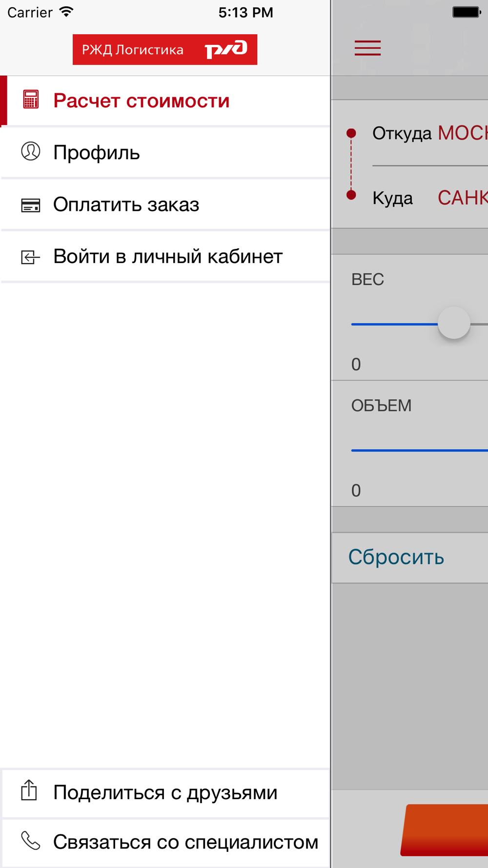Select Оплатить заказ from the menu

pyautogui.click(x=165, y=205)
